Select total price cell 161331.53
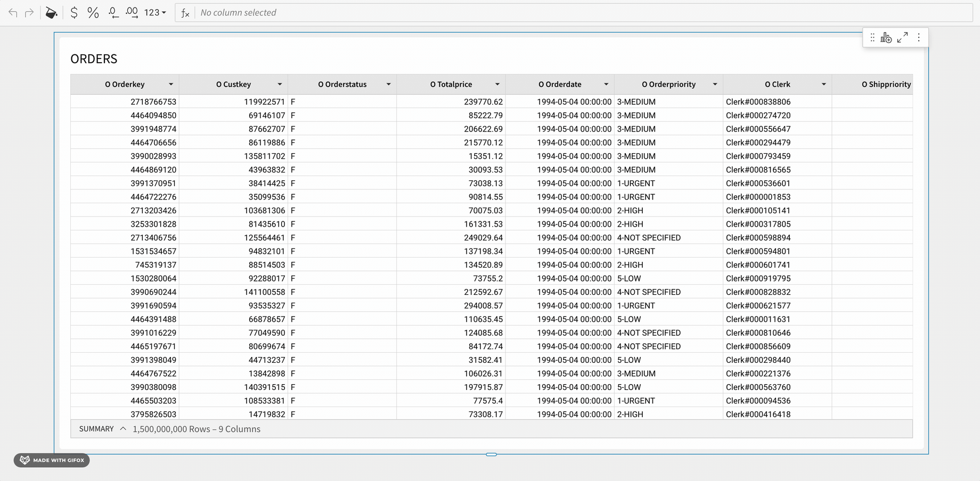 [451, 224]
